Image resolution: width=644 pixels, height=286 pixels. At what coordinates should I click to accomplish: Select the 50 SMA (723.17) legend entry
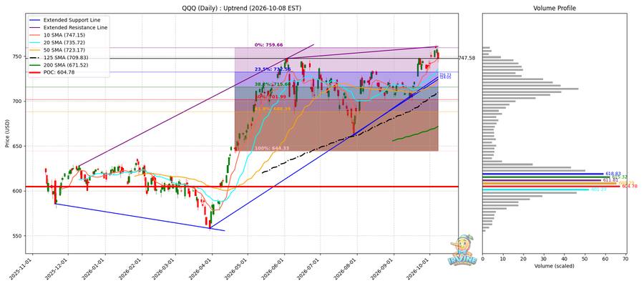64,49
